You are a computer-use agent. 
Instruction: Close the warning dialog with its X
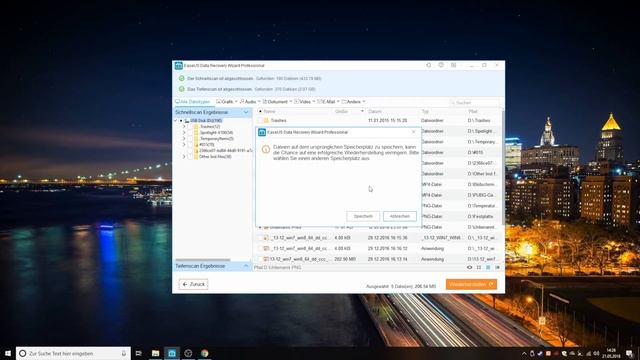[413, 132]
